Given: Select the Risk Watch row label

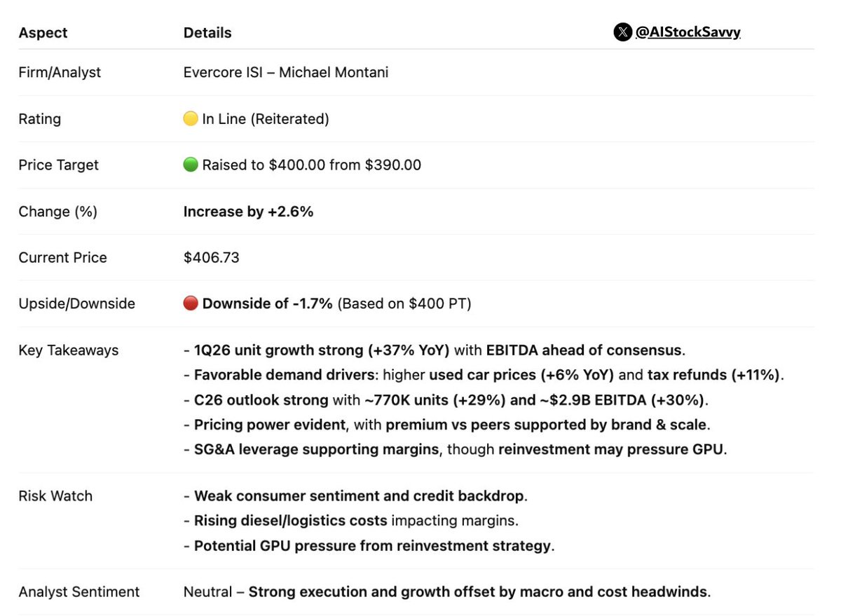Looking at the screenshot, I should pos(55,496).
